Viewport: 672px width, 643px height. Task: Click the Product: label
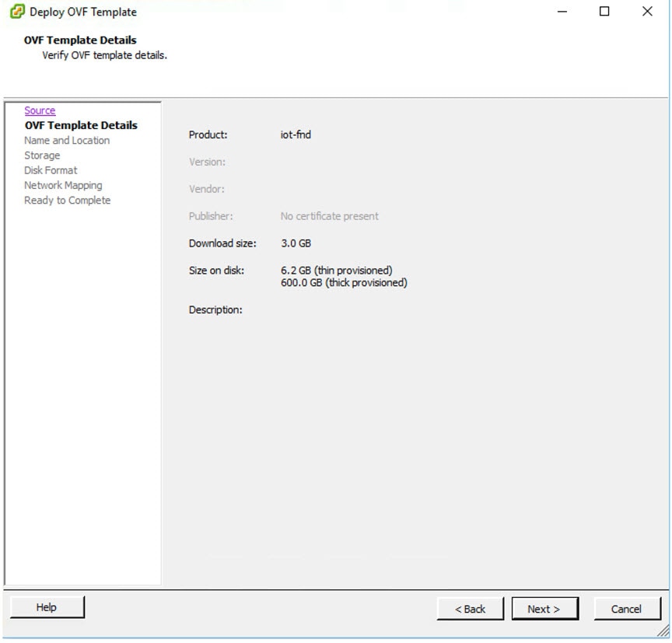point(208,135)
